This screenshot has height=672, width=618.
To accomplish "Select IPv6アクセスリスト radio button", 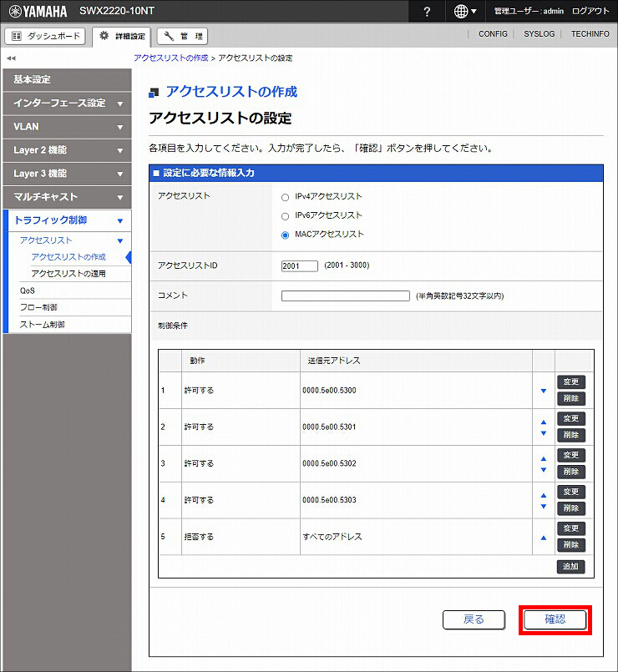I will pos(285,216).
